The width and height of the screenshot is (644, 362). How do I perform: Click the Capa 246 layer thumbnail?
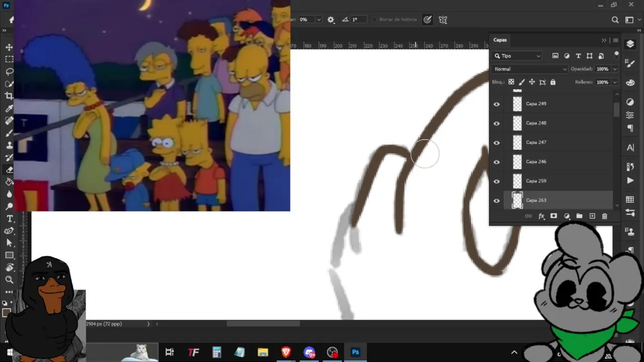click(517, 162)
